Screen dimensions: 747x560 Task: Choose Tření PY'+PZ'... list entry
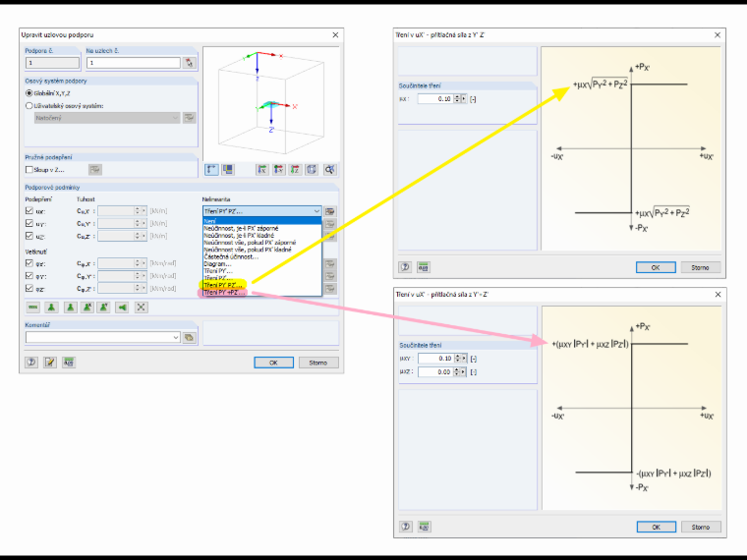(x=262, y=293)
